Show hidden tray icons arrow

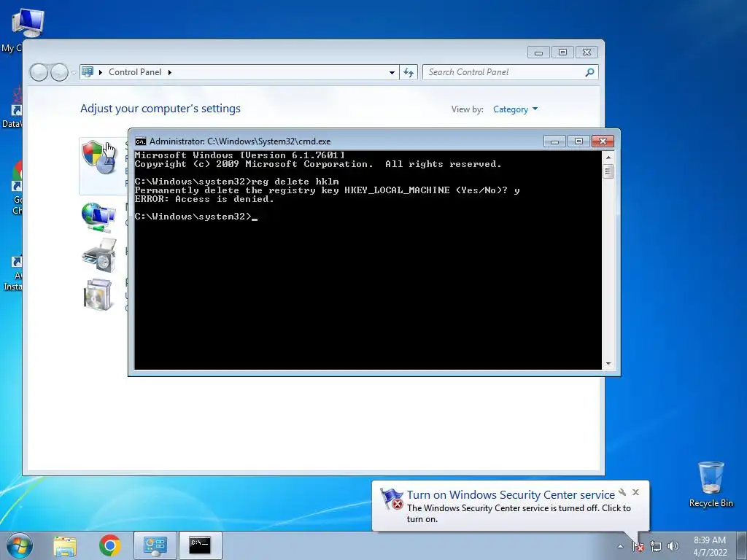(620, 546)
